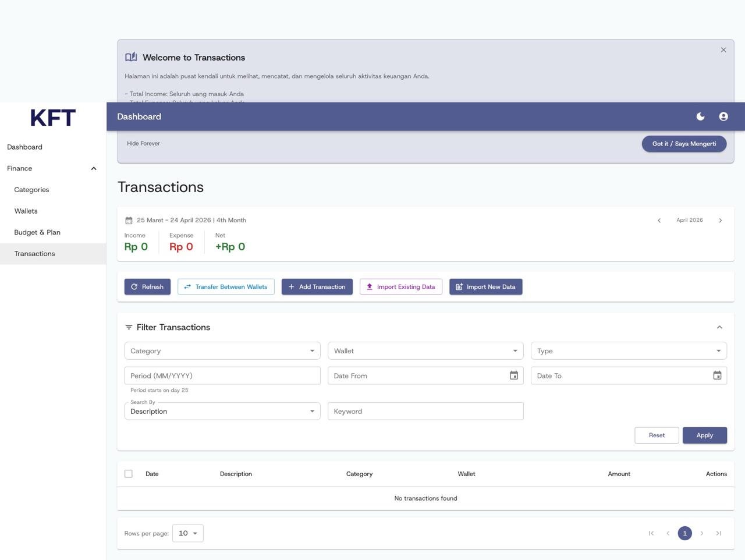
Task: Open the calendar picker on Date To
Action: click(717, 375)
